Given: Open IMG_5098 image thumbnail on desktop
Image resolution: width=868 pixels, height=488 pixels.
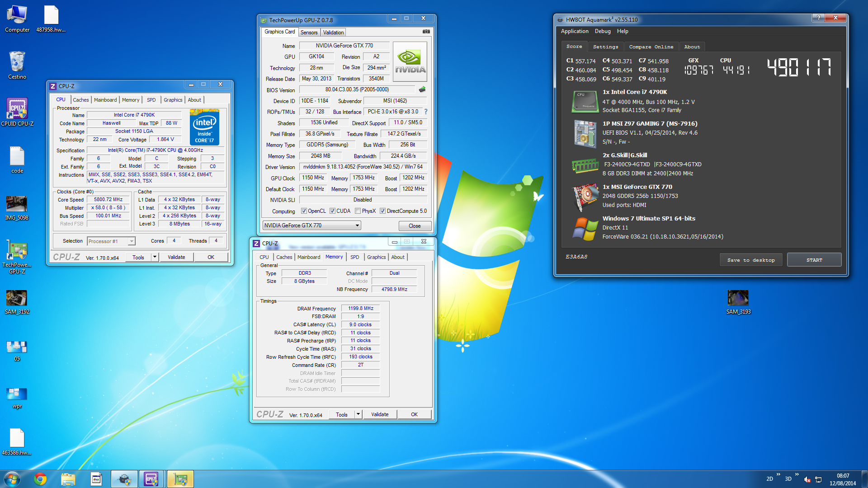Looking at the screenshot, I should click(x=17, y=208).
